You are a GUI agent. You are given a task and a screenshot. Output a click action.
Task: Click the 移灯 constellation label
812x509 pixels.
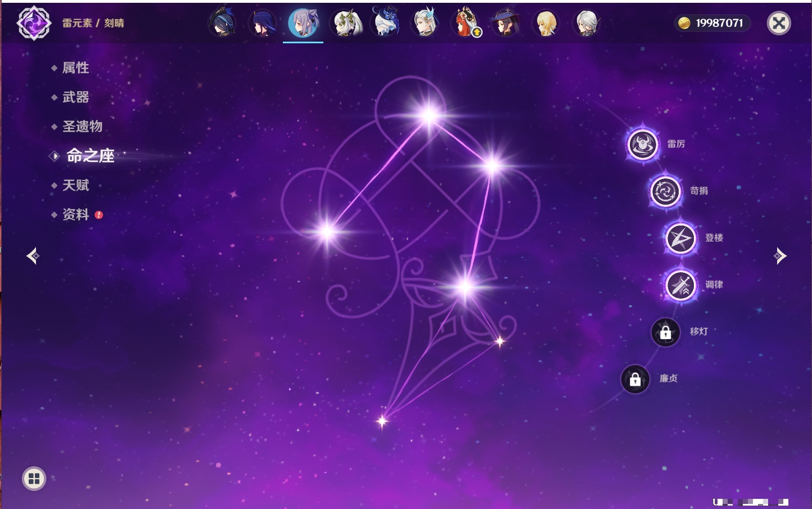699,331
